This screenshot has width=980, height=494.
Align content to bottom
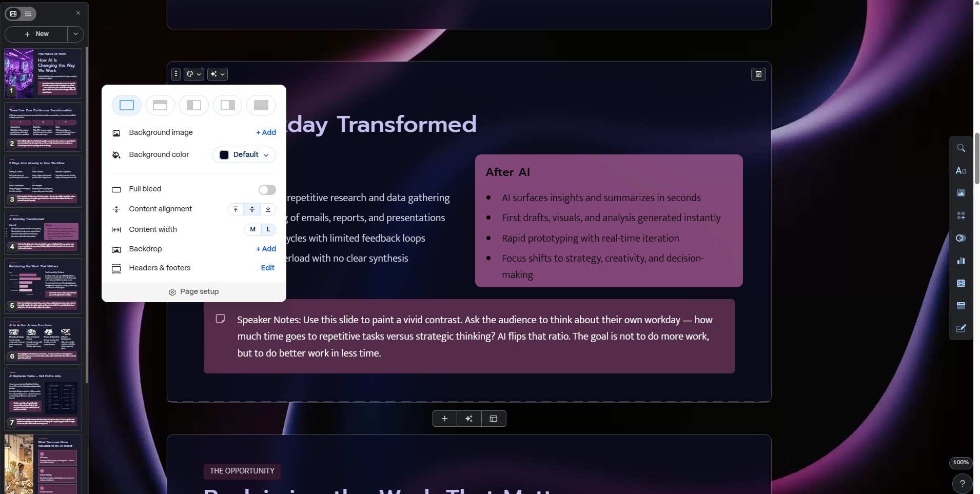(268, 209)
